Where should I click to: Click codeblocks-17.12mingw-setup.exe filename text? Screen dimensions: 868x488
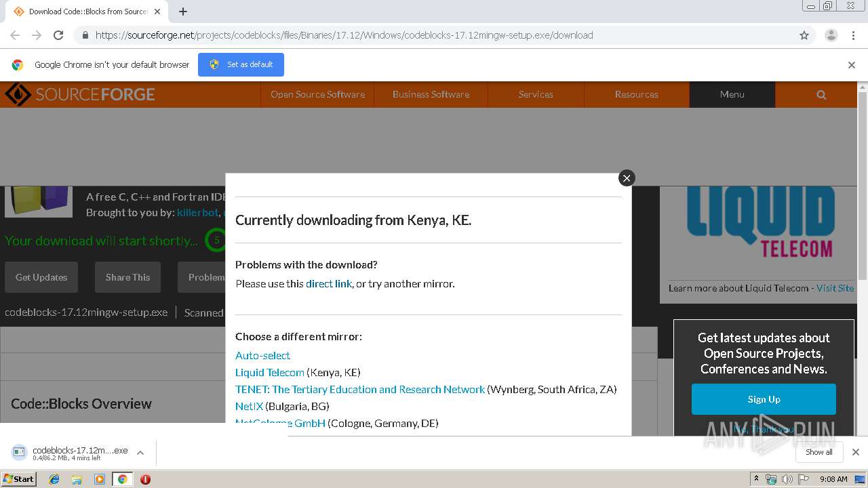click(86, 312)
